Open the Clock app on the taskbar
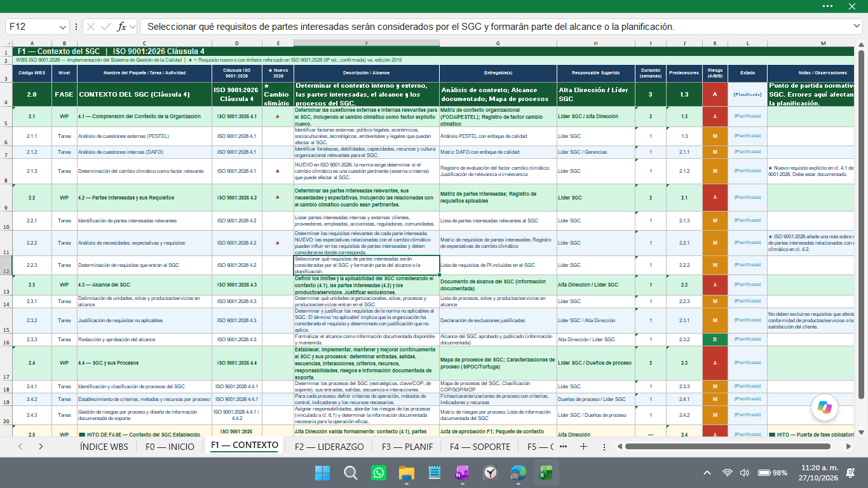The image size is (868, 488). pyautogui.click(x=490, y=473)
